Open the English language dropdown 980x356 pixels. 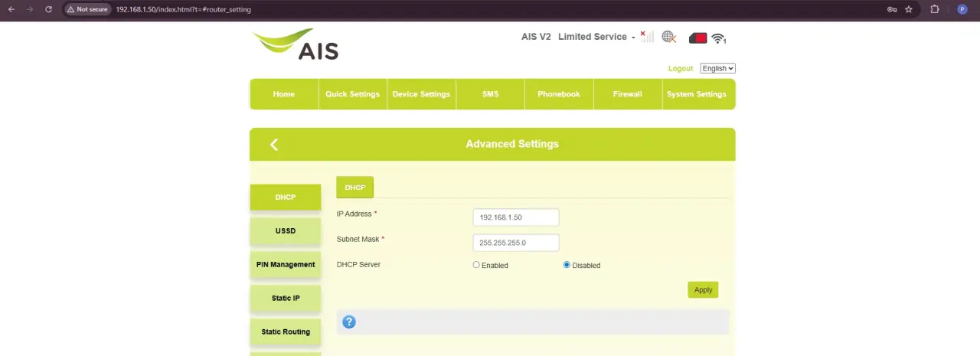pos(718,68)
